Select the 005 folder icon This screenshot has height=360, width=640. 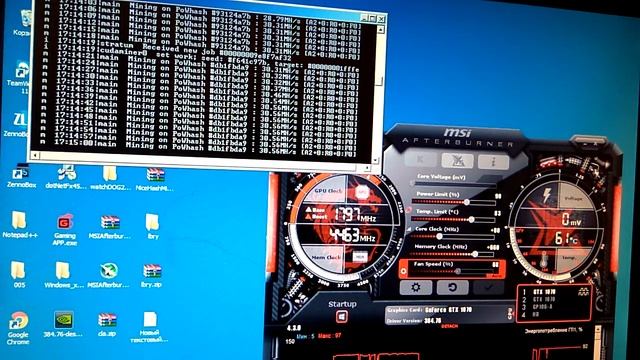[19, 274]
